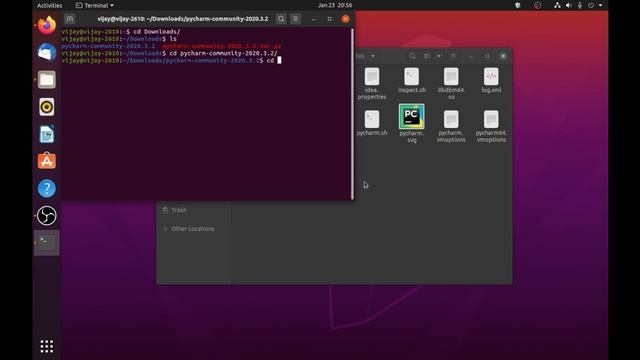Open Other Locations in Files sidebar
The height and width of the screenshot is (360, 640).
pos(193,229)
